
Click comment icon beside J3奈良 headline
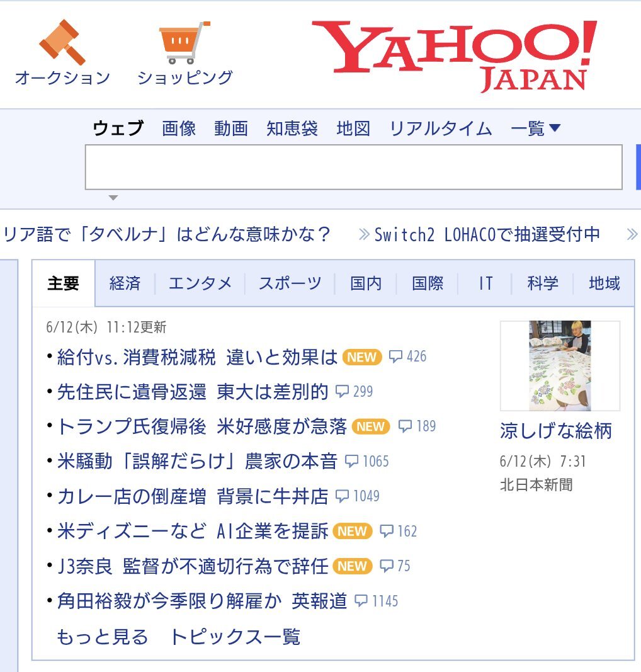387,566
